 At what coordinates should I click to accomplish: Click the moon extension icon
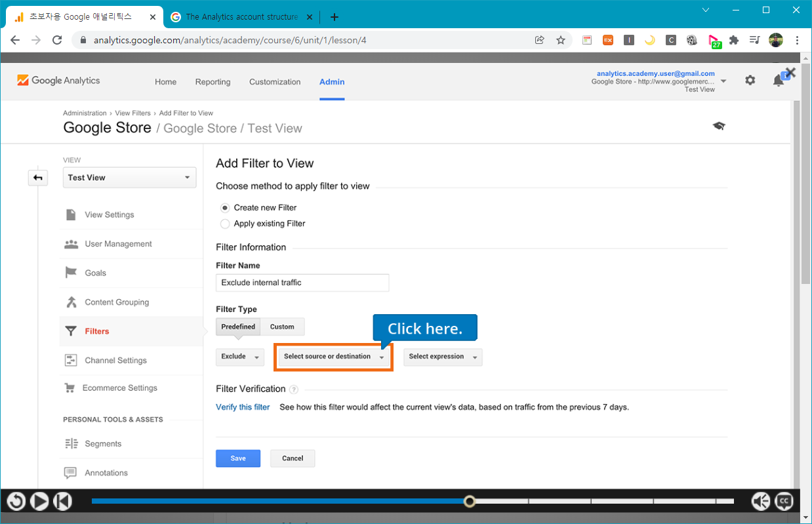[650, 40]
